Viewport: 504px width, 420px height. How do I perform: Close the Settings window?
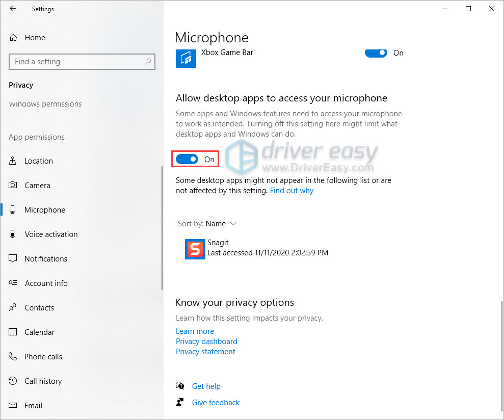(x=492, y=9)
